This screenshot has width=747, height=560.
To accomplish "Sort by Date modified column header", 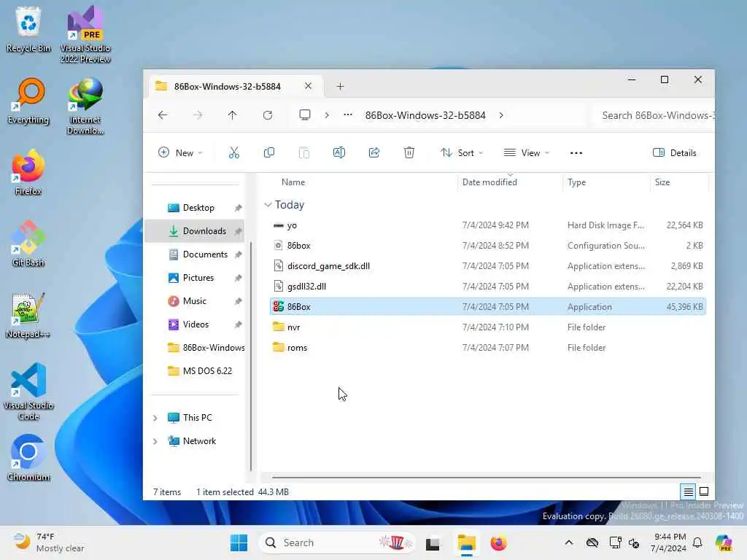I will click(489, 182).
